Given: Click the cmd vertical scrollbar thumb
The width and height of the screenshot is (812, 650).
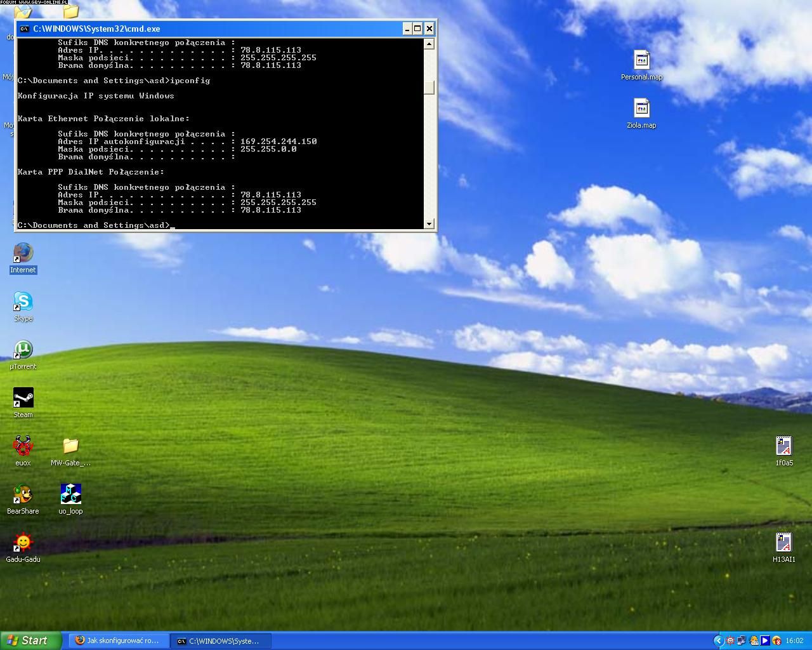Looking at the screenshot, I should [x=429, y=88].
